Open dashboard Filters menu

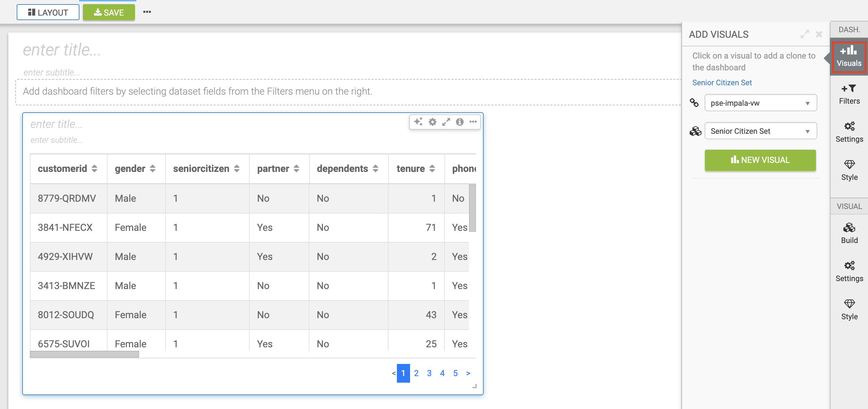(849, 94)
